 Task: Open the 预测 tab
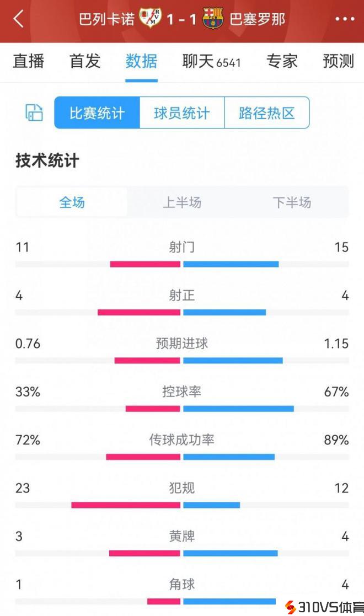tap(338, 61)
